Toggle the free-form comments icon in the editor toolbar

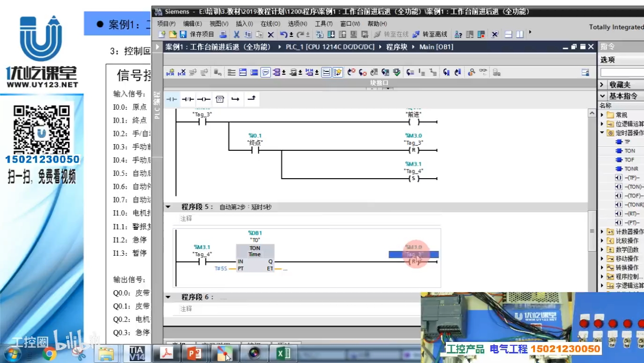coord(265,73)
